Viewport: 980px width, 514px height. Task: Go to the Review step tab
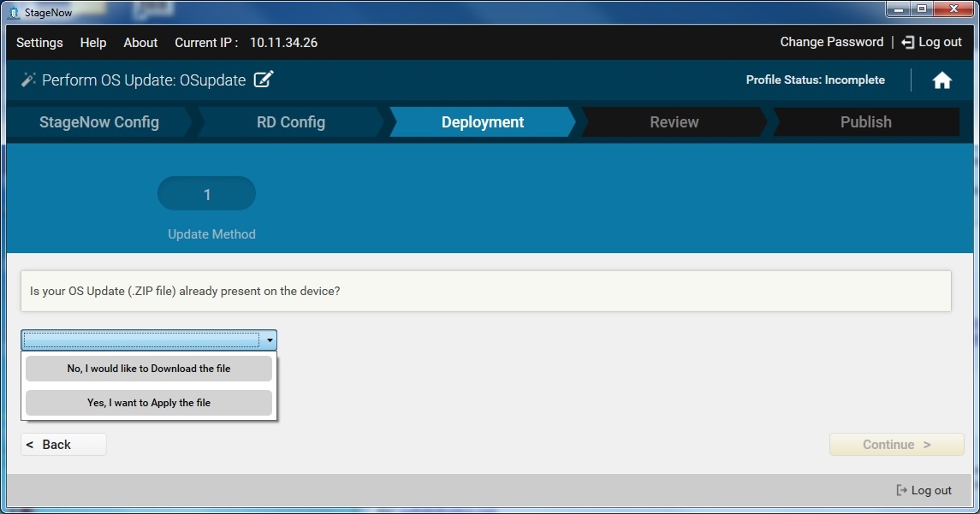[x=674, y=122]
